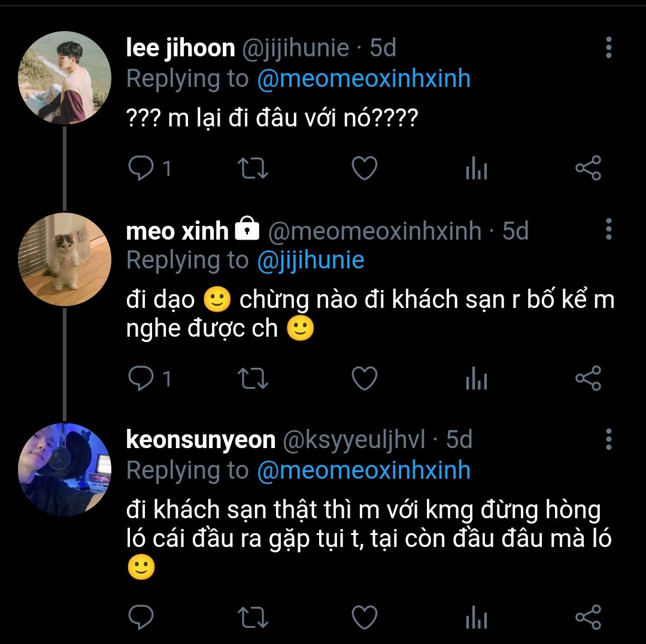Image resolution: width=646 pixels, height=644 pixels.
Task: View analytics for lee jihoon's tweet
Action: 476,170
